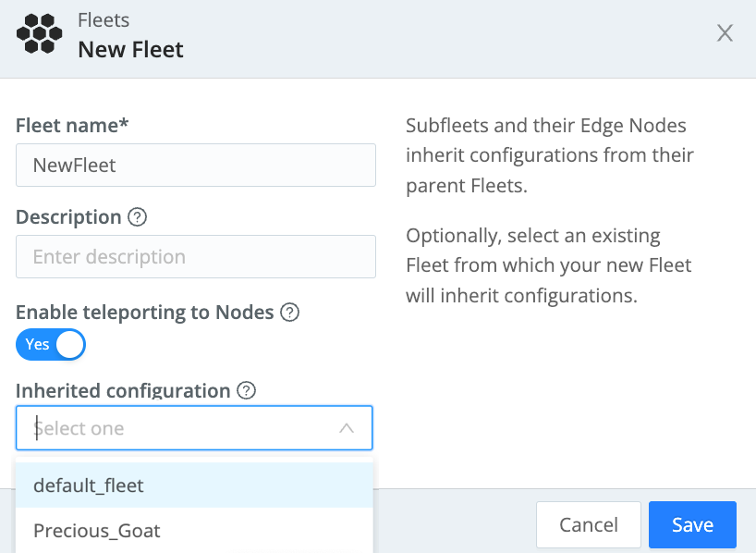Click the hexagonal Fleets logo icon

[x=38, y=34]
